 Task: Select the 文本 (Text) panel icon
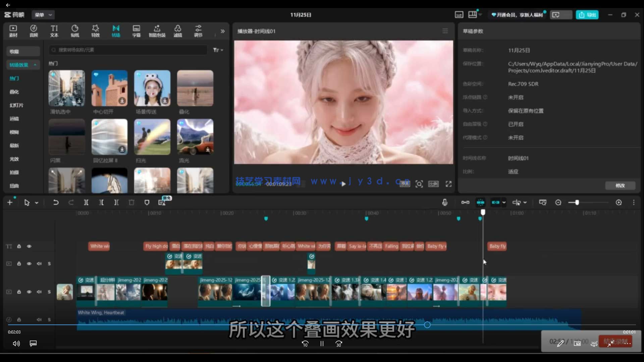[x=54, y=31]
